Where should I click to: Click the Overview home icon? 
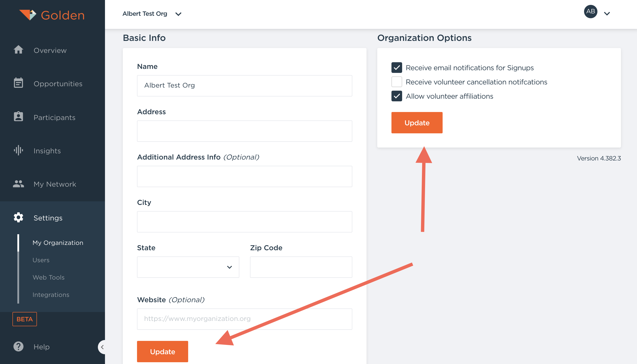point(18,50)
